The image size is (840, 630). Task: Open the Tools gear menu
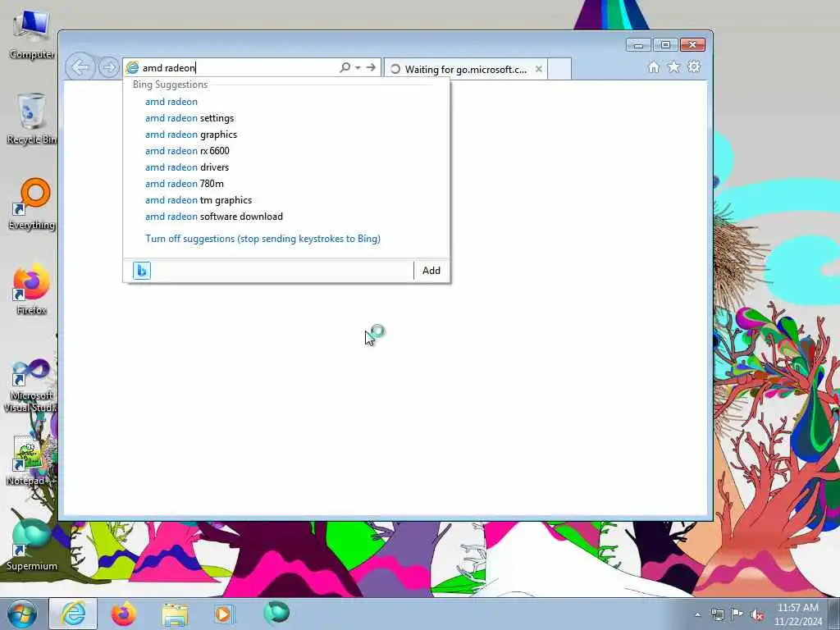pyautogui.click(x=694, y=67)
